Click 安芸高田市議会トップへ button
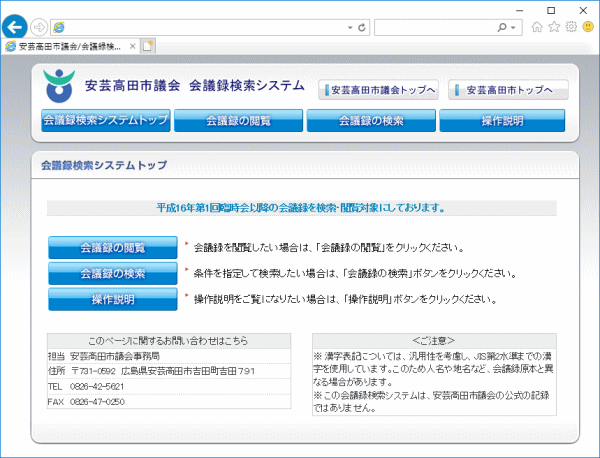The height and width of the screenshot is (458, 600). pyautogui.click(x=378, y=90)
